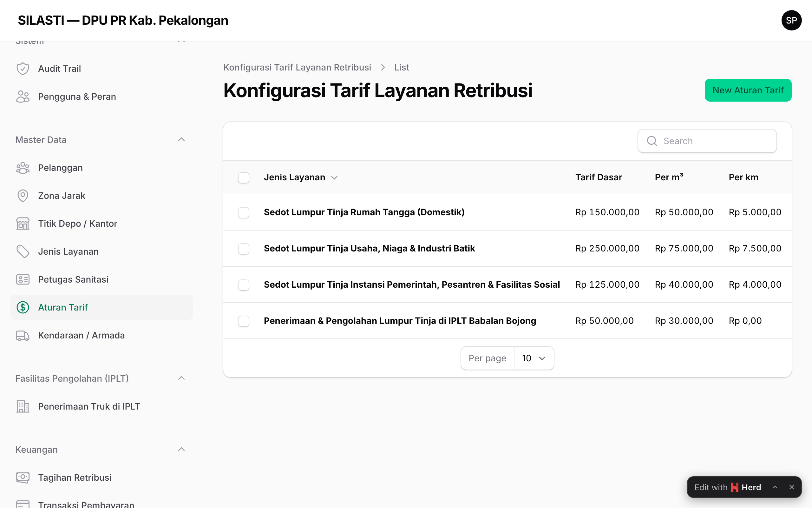This screenshot has width=812, height=508.
Task: Open Kendaraan / Armada menu item
Action: pyautogui.click(x=101, y=335)
